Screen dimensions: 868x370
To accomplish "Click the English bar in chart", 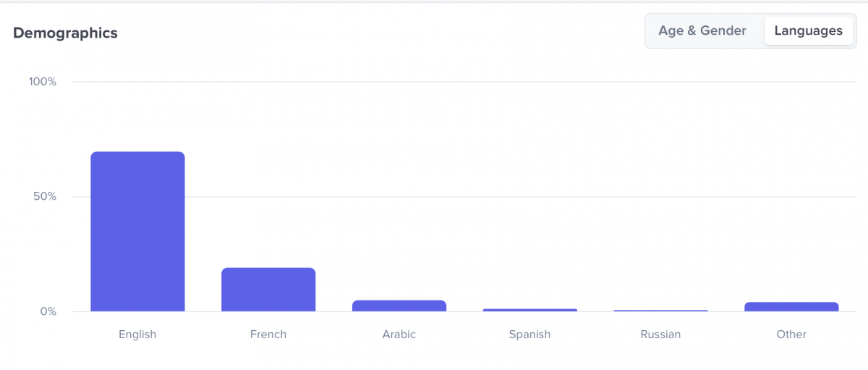I will 137,232.
